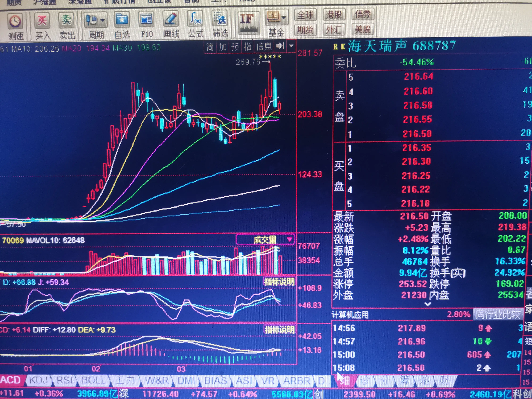
Task: Open the 筛选 stock filter icon
Action: [x=220, y=18]
